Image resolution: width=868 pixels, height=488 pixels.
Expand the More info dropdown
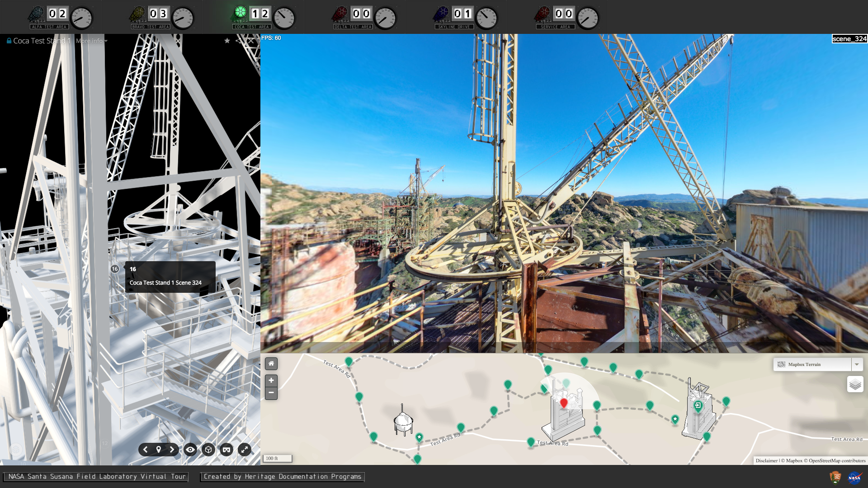(92, 41)
